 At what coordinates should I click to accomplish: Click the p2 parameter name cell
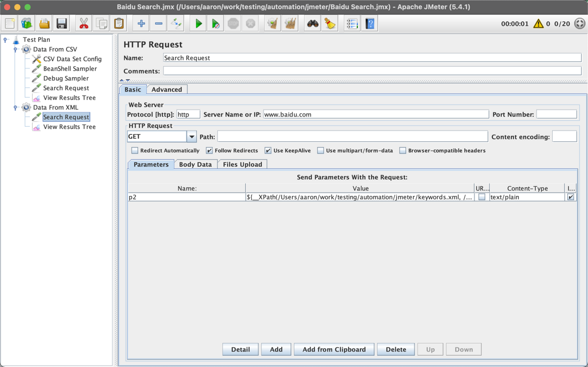(x=187, y=197)
